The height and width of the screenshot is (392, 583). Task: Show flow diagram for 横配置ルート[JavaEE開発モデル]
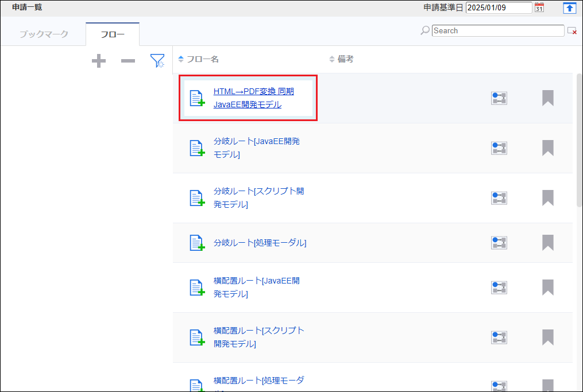(499, 288)
